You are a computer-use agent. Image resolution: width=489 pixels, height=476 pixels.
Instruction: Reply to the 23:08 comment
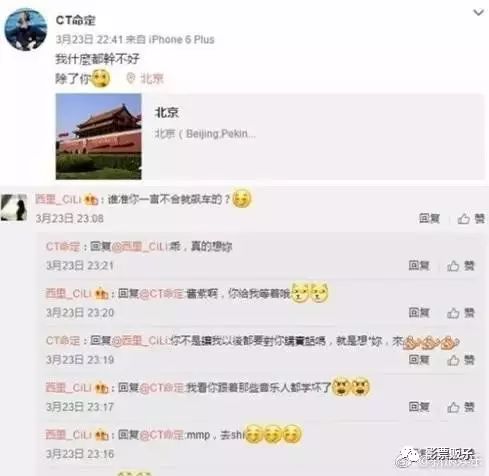429,218
